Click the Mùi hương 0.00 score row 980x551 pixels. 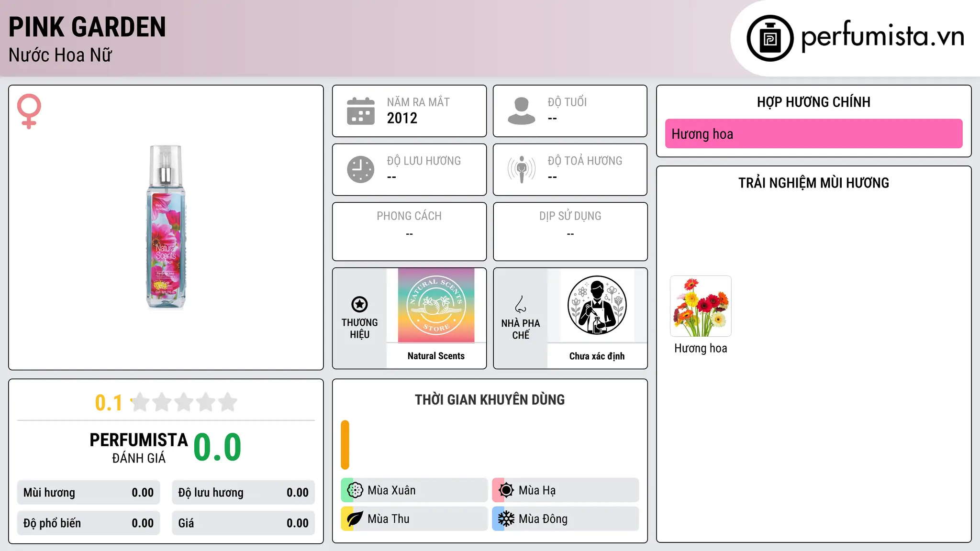89,493
